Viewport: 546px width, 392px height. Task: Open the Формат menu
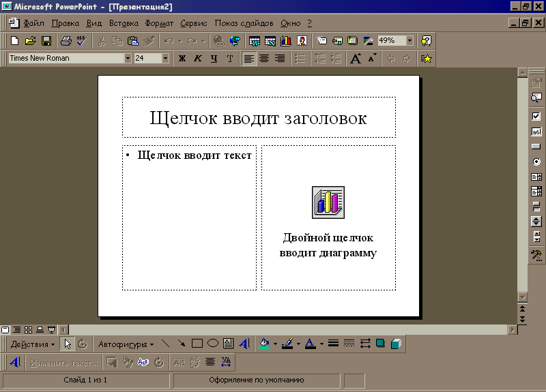[159, 23]
